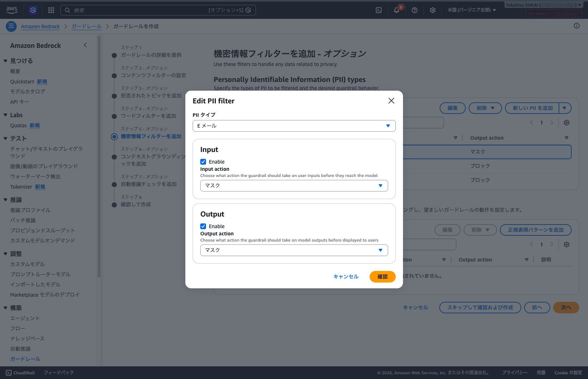
Task: Open カスタムモデル in sidebar
Action: pos(28,264)
